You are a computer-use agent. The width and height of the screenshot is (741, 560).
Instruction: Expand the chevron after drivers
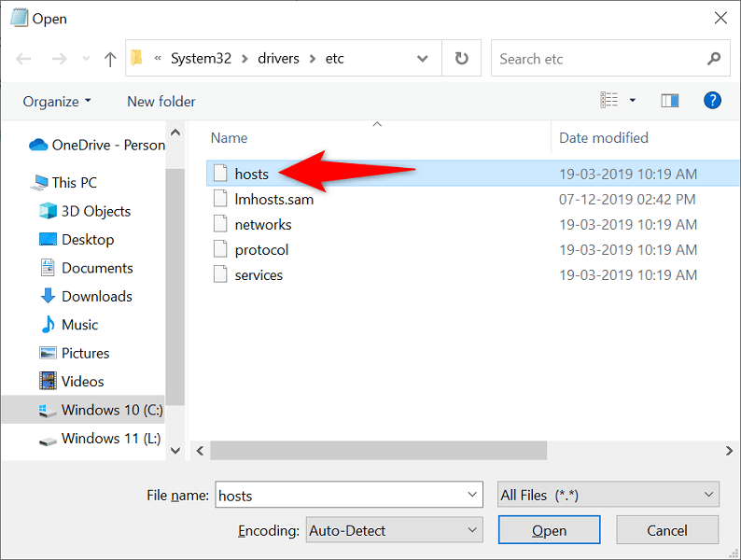click(313, 59)
